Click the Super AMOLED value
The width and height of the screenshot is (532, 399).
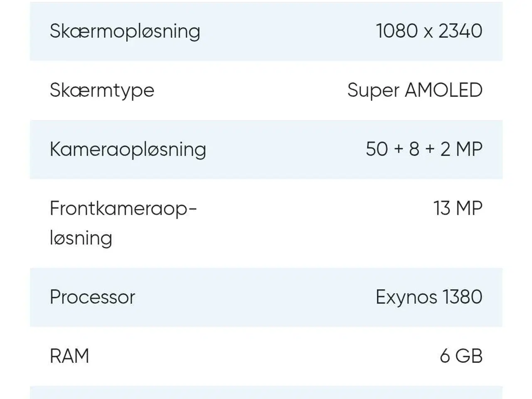[x=415, y=91]
